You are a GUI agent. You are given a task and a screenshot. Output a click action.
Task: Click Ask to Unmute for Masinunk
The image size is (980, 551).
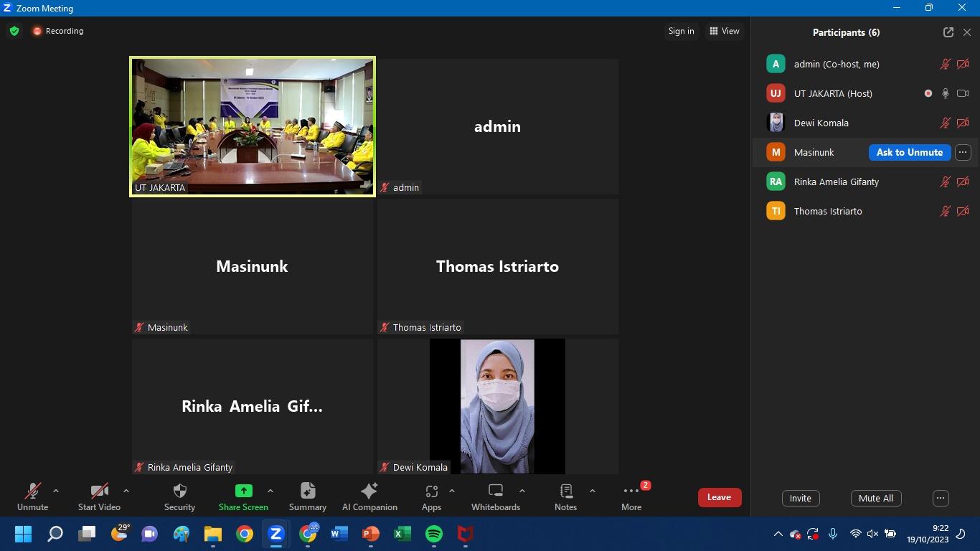(x=910, y=152)
